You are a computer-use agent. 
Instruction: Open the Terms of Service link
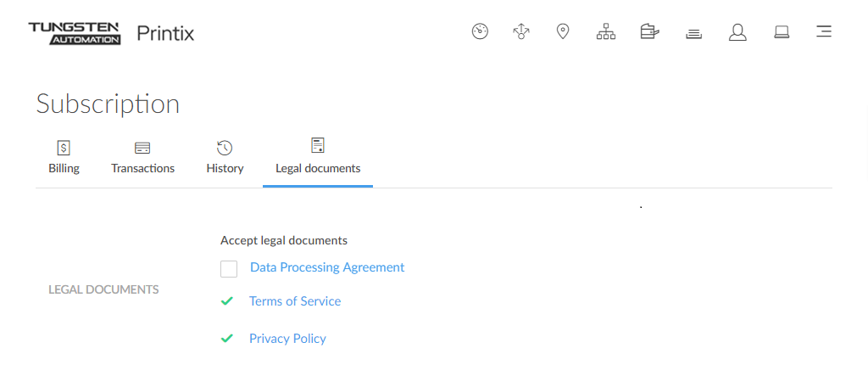tap(295, 301)
